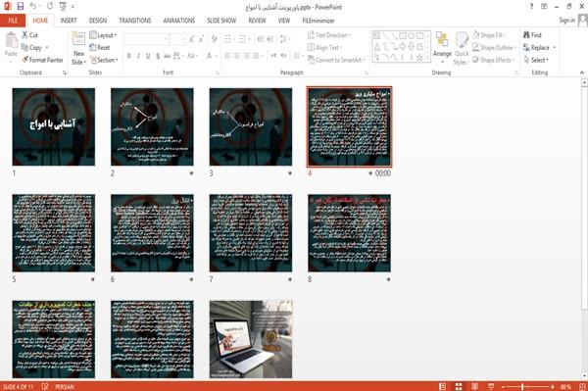588x391 pixels.
Task: Toggle Bold formatting
Action: pos(129,56)
